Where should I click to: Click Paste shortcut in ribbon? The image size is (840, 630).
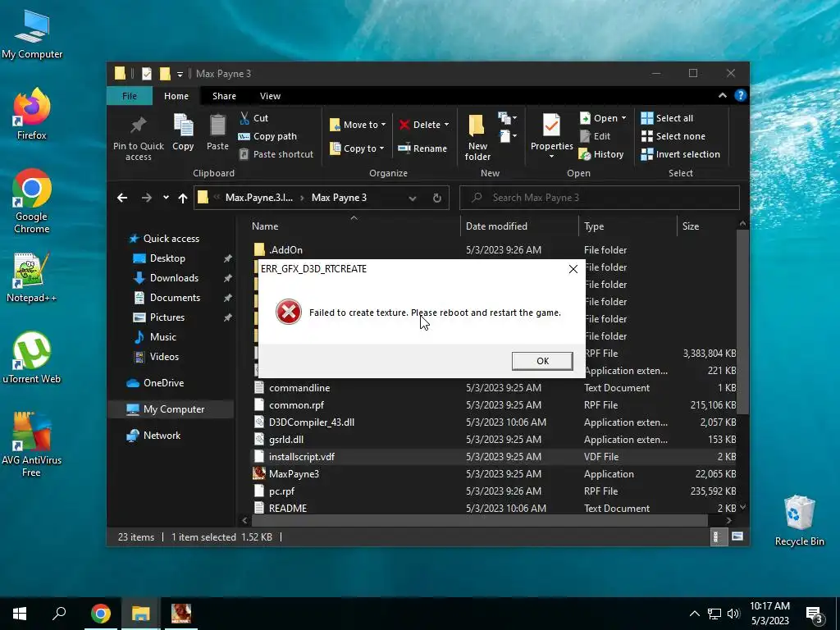click(276, 154)
